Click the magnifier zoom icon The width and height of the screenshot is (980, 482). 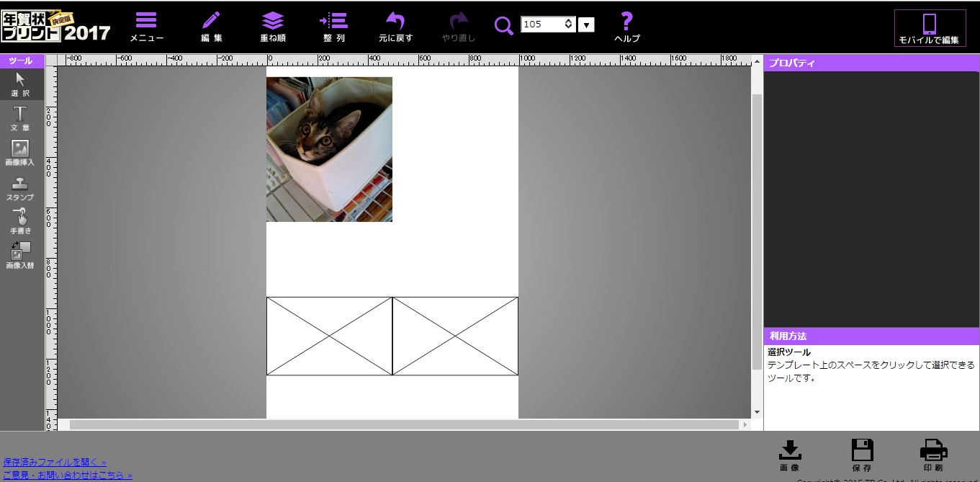point(504,26)
